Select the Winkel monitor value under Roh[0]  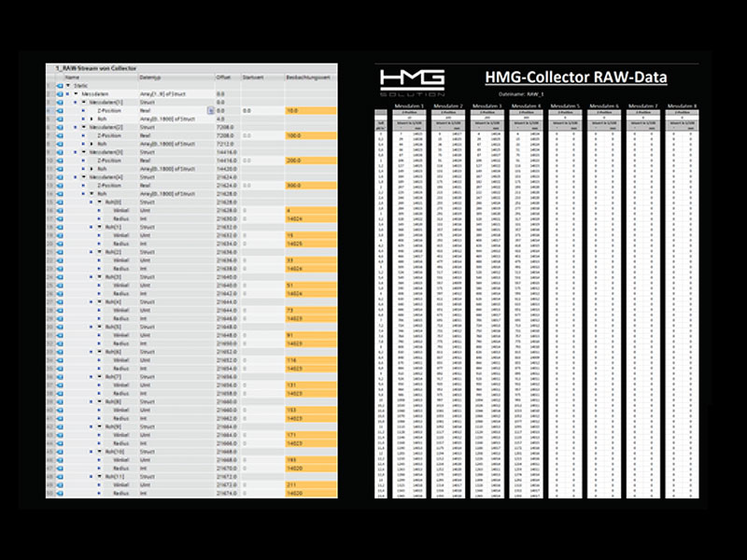click(311, 211)
